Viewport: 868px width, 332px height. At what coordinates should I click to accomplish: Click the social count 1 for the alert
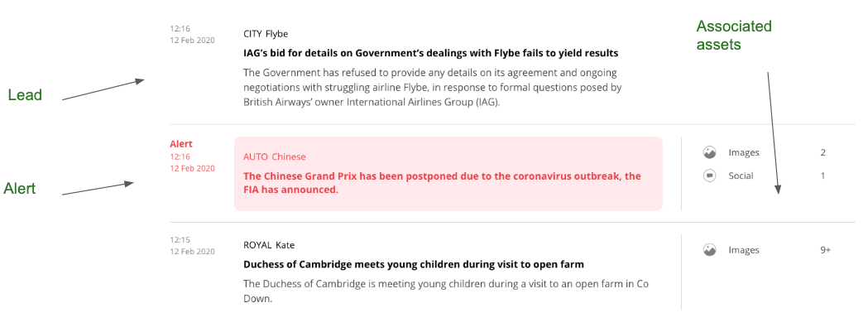tap(822, 176)
